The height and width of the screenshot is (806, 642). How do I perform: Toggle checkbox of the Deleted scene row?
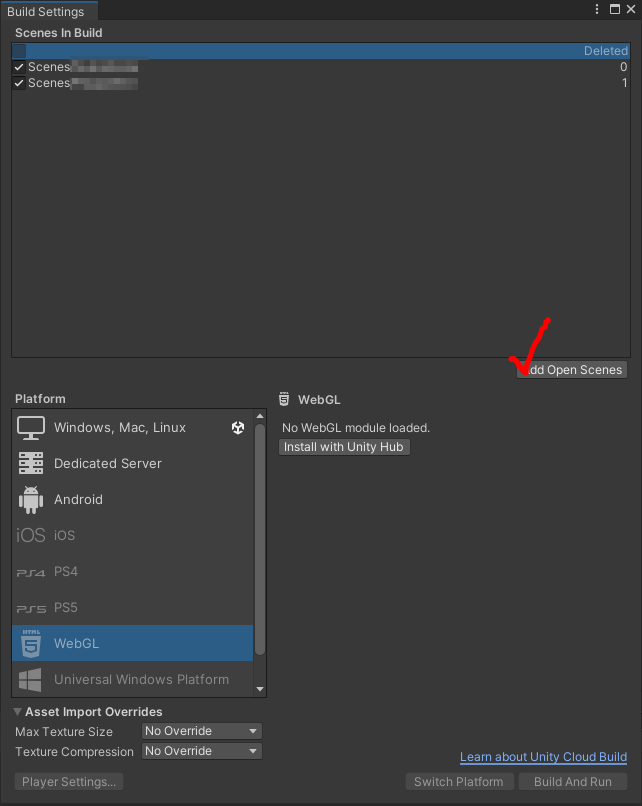pyautogui.click(x=19, y=51)
